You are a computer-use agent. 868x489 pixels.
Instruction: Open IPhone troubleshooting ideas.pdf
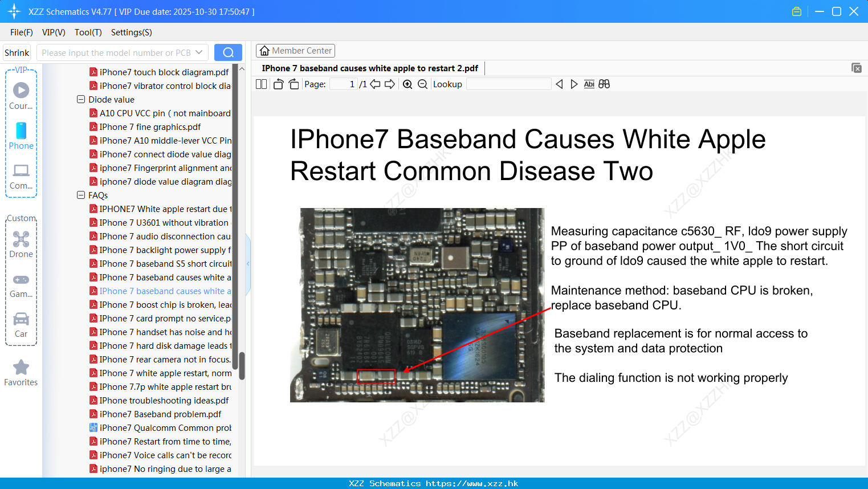(x=160, y=400)
